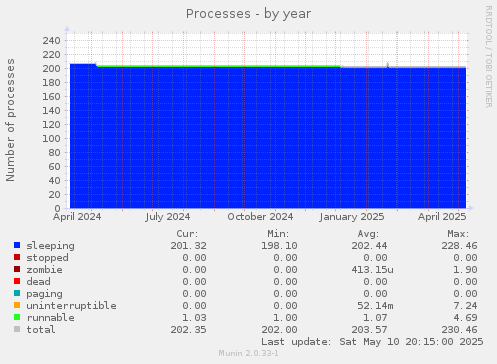Click the 'paging' legend label

44,294
